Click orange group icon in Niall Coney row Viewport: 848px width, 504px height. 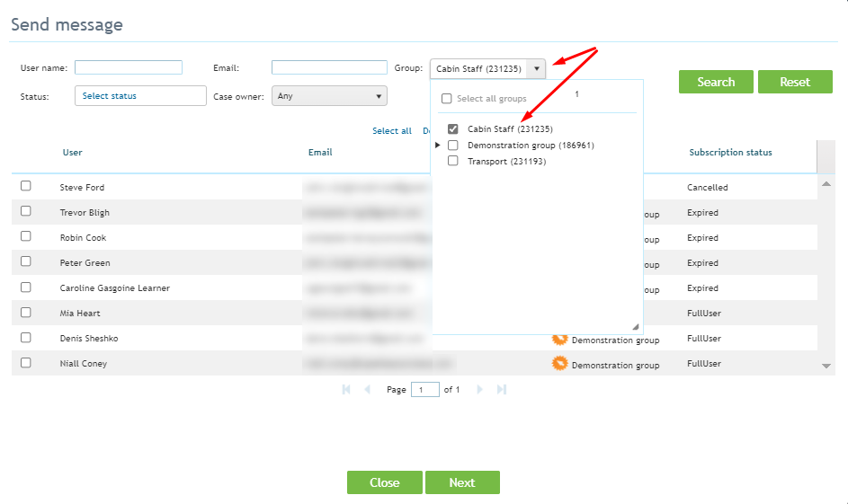[x=559, y=363]
